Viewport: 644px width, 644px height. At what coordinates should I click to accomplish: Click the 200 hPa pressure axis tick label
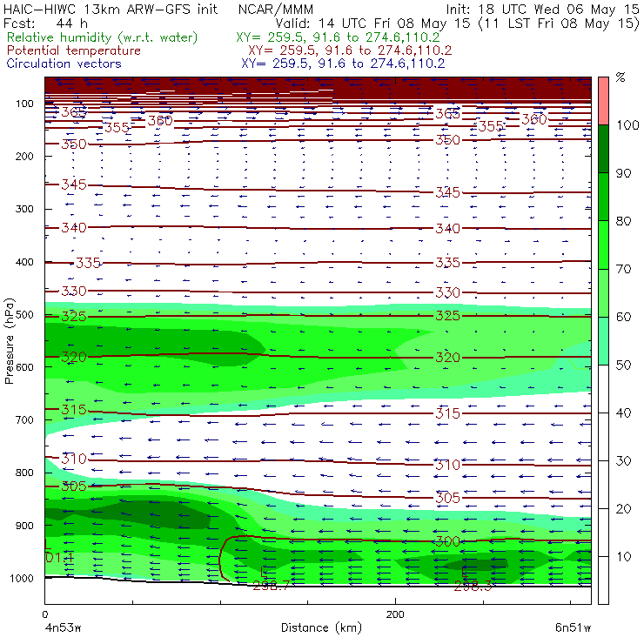(24, 156)
